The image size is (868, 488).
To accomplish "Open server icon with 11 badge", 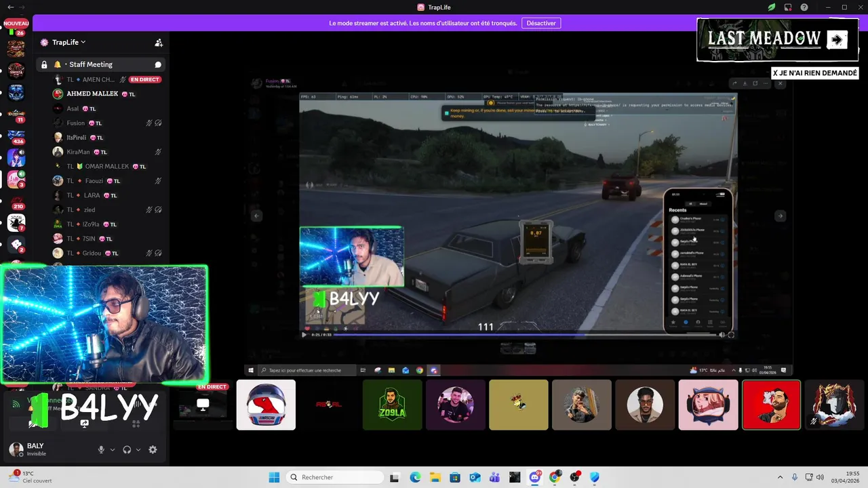I will coord(16,114).
